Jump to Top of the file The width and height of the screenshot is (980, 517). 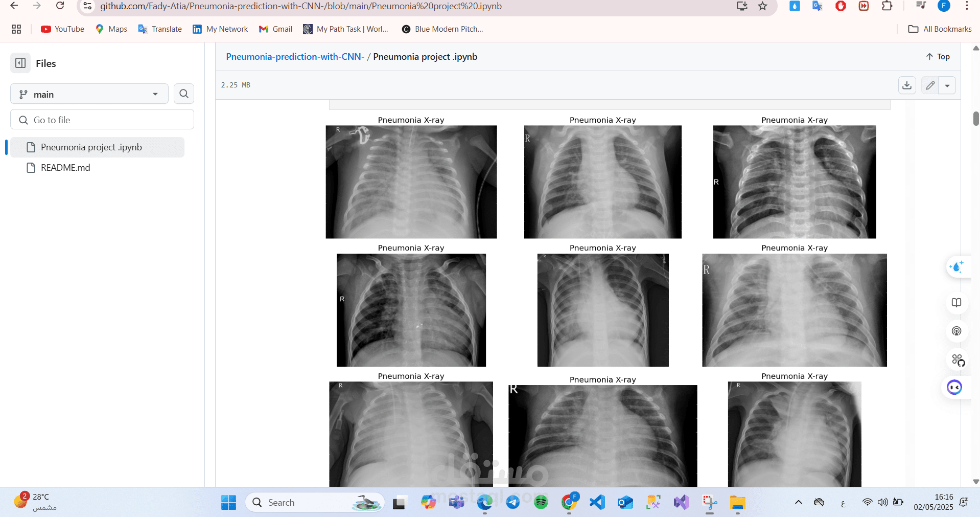(938, 57)
